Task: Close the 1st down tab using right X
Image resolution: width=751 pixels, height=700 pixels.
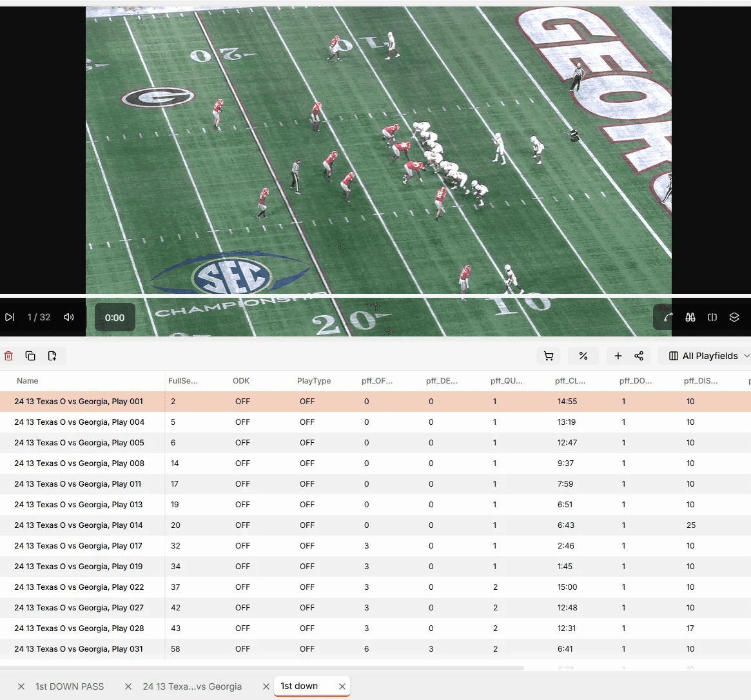Action: pyautogui.click(x=342, y=686)
